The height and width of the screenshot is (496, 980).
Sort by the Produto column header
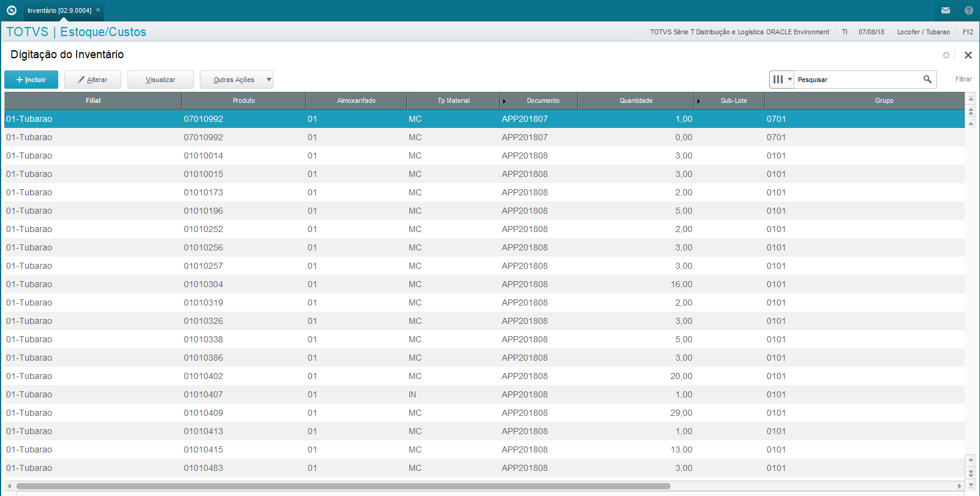[244, 100]
